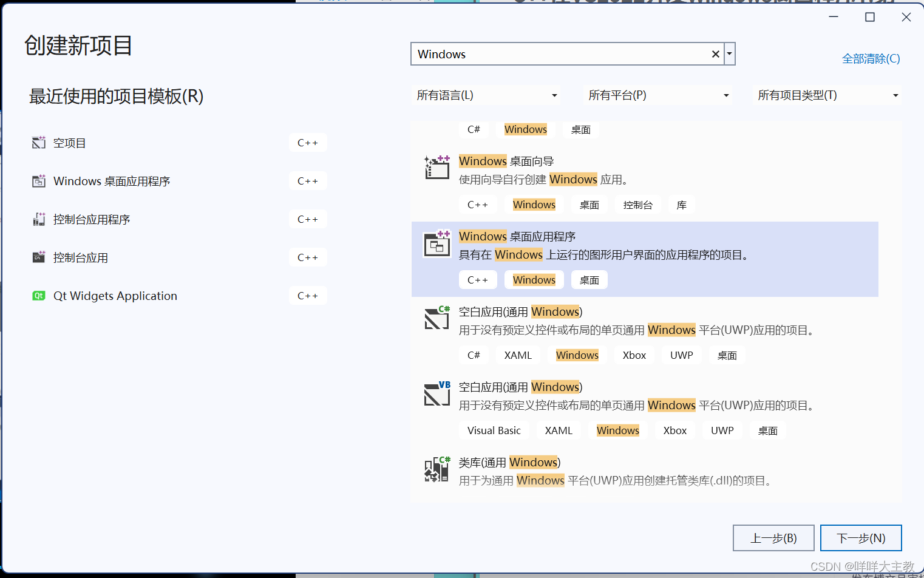Click the Qt Widgets Application icon
Viewport: 924px width, 578px height.
(39, 296)
